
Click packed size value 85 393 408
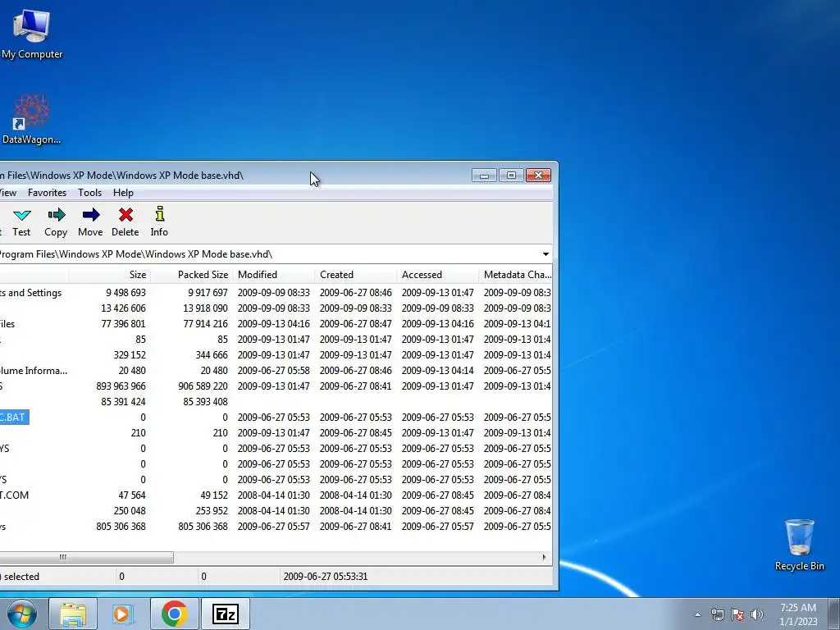pos(205,402)
